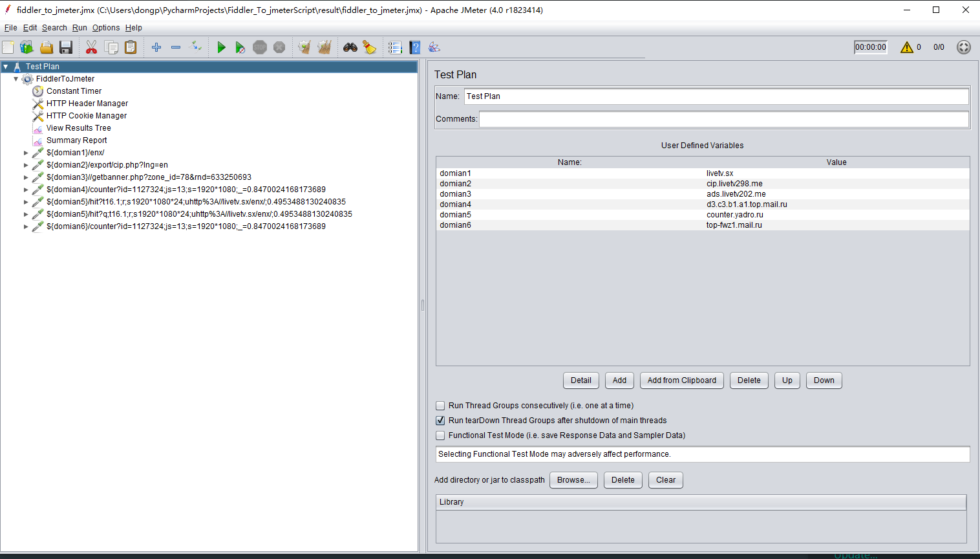
Task: Open the Function Helper list icon
Action: click(395, 47)
